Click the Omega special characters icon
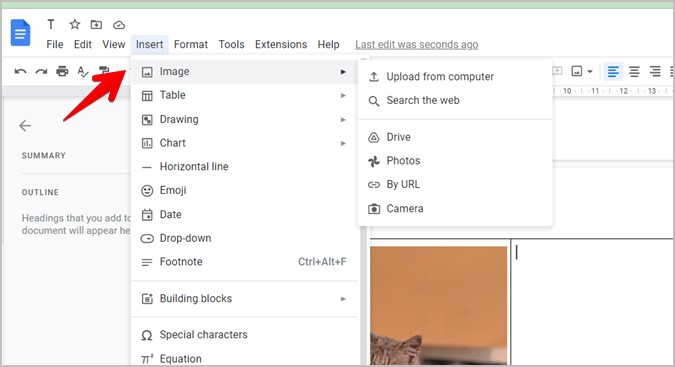The height and width of the screenshot is (367, 675). click(x=147, y=335)
